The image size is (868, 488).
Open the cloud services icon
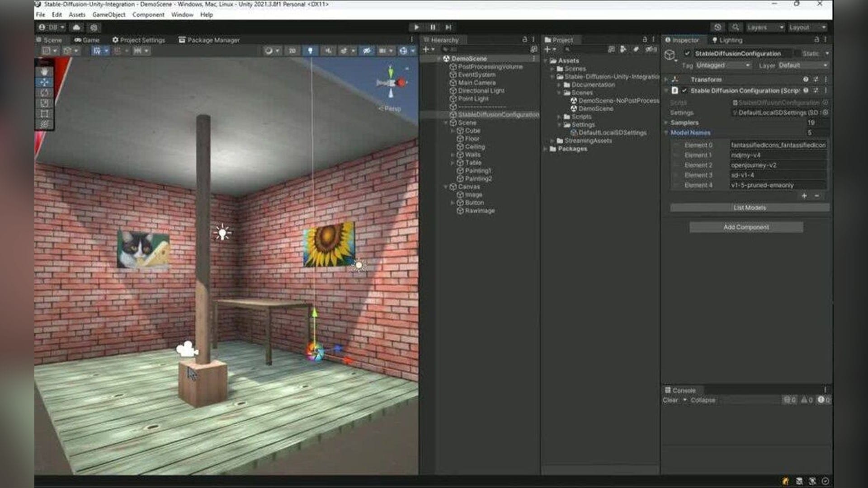coord(77,28)
